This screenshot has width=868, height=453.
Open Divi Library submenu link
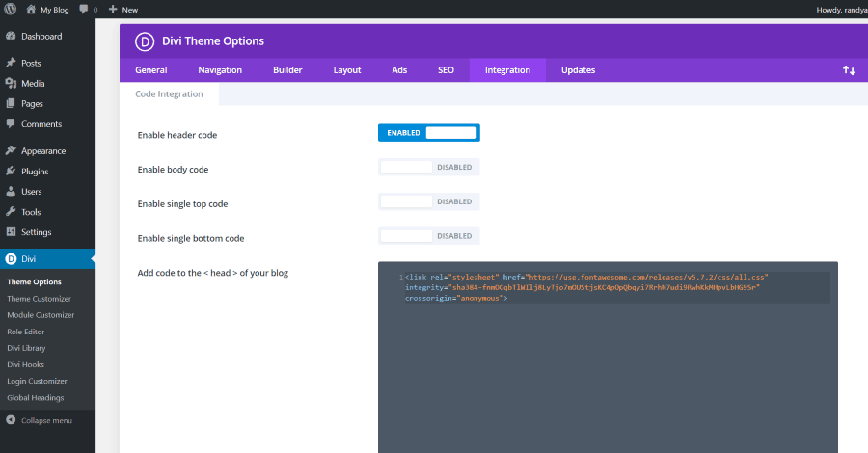coord(26,348)
